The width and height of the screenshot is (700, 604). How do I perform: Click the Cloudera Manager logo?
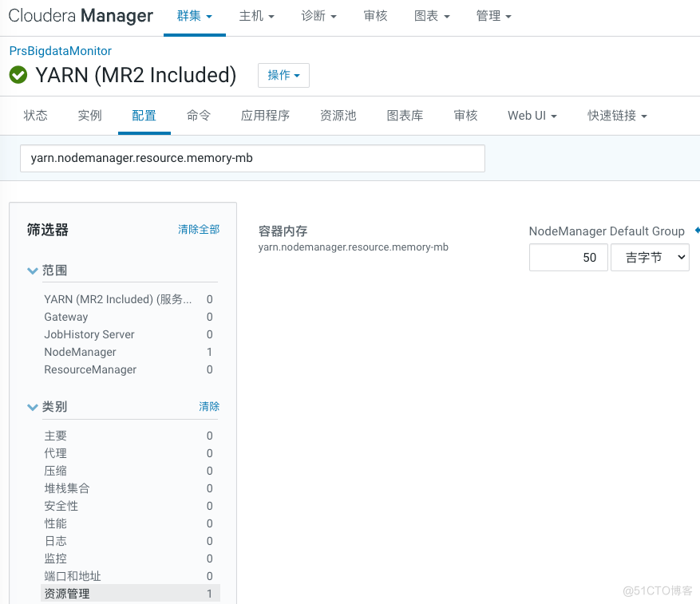[80, 15]
